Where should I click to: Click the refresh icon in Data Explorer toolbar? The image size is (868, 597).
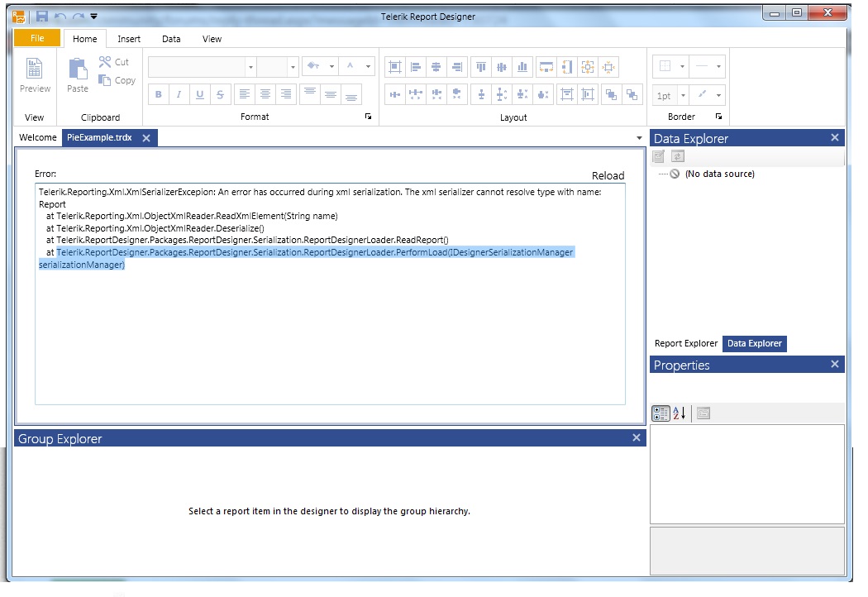678,157
